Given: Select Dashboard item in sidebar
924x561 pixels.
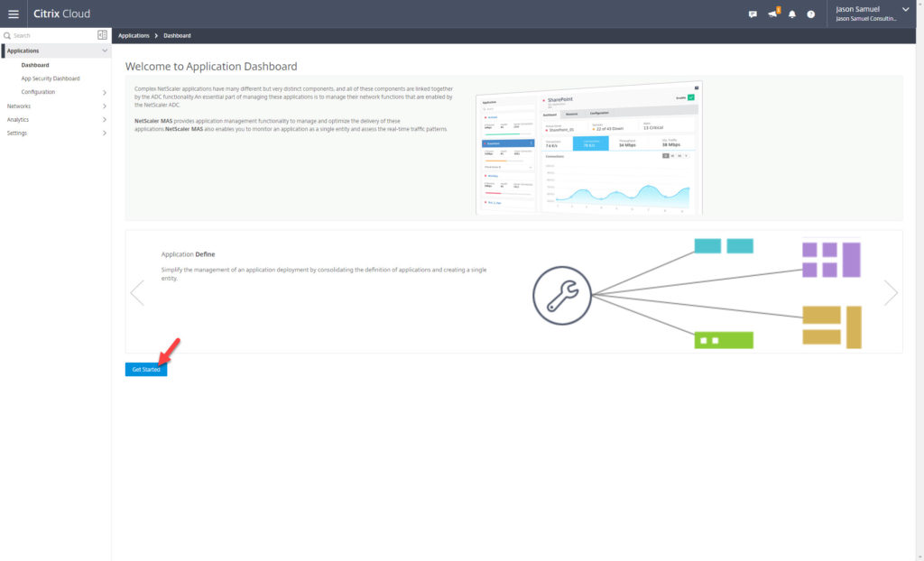Looking at the screenshot, I should (x=35, y=65).
